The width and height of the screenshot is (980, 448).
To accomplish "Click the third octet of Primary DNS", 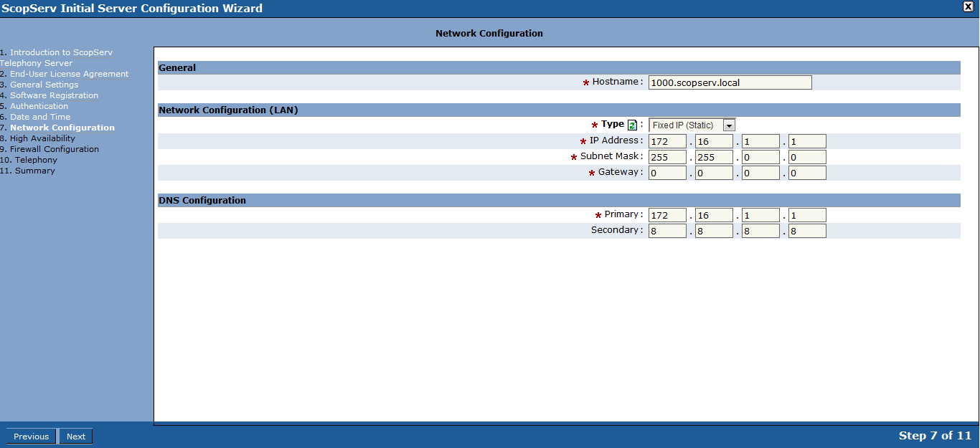I will 760,215.
